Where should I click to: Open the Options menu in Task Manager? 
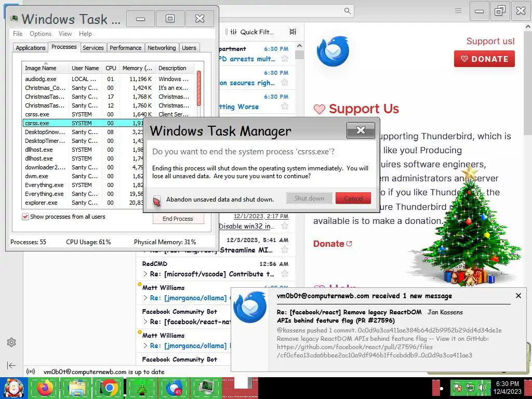click(41, 34)
